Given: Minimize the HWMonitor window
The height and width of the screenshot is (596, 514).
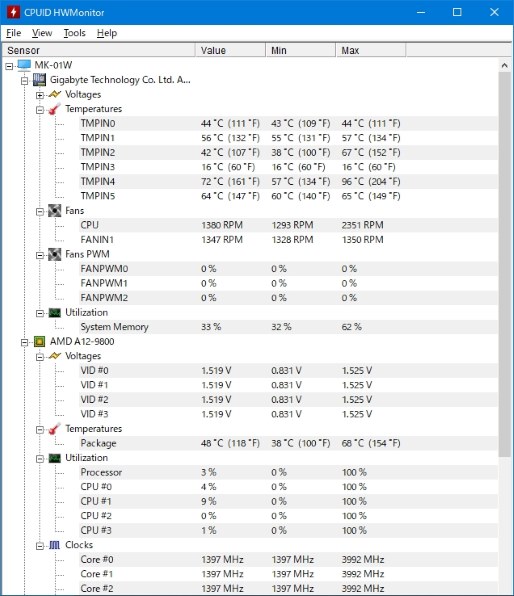Looking at the screenshot, I should click(x=421, y=12).
